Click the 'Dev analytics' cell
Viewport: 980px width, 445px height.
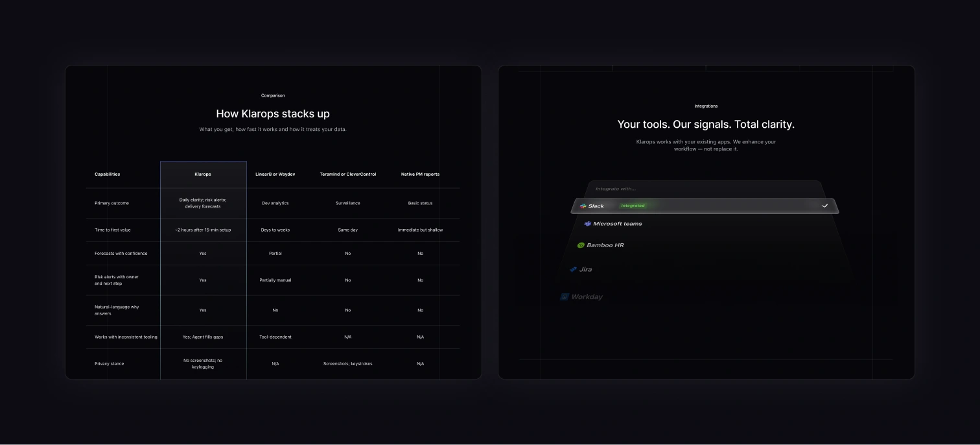click(275, 203)
